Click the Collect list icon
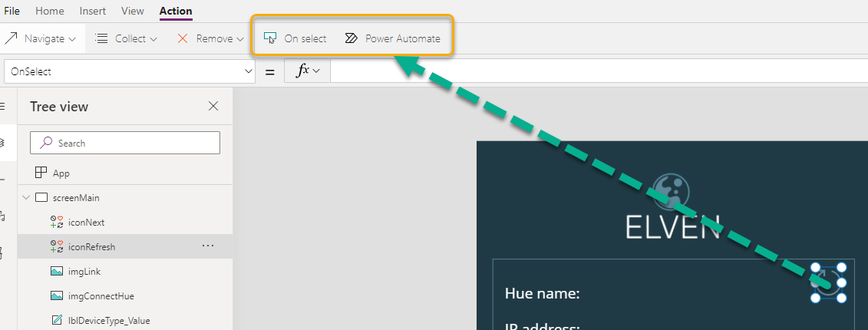The width and height of the screenshot is (868, 330). (101, 38)
